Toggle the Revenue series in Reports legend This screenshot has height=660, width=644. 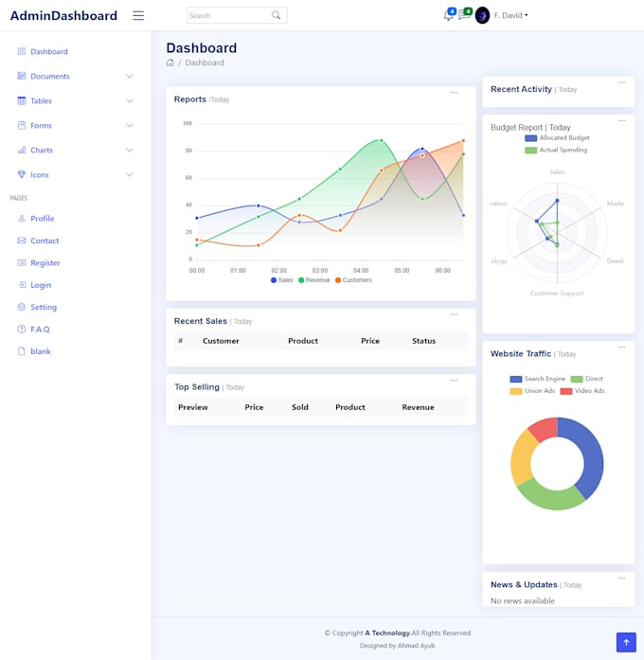[x=314, y=280]
